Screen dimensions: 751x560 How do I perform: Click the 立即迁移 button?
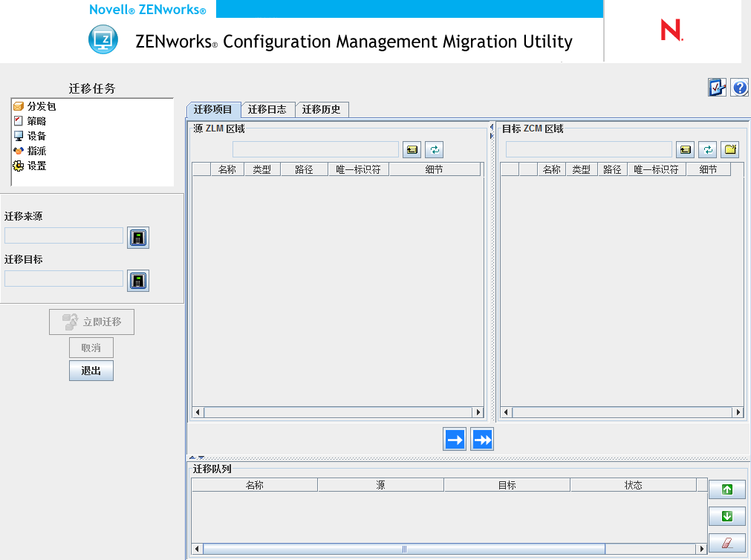tap(91, 322)
